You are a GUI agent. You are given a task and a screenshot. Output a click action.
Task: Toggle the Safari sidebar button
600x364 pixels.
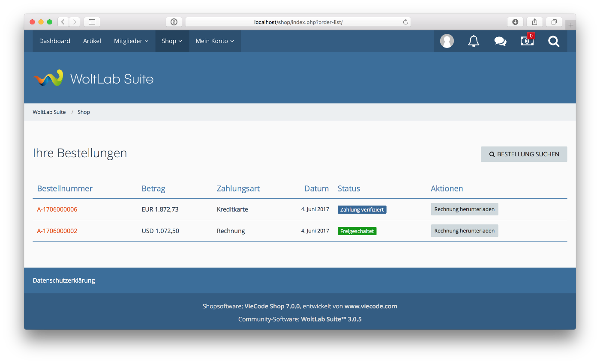pos(92,22)
